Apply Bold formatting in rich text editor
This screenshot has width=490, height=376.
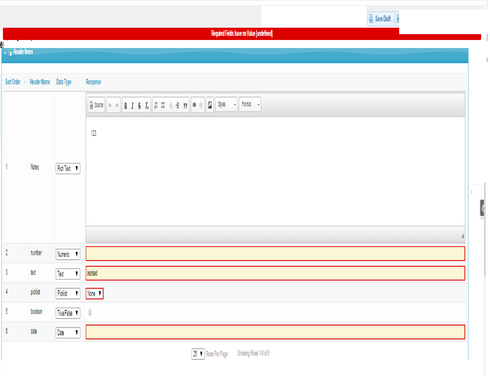click(x=126, y=105)
